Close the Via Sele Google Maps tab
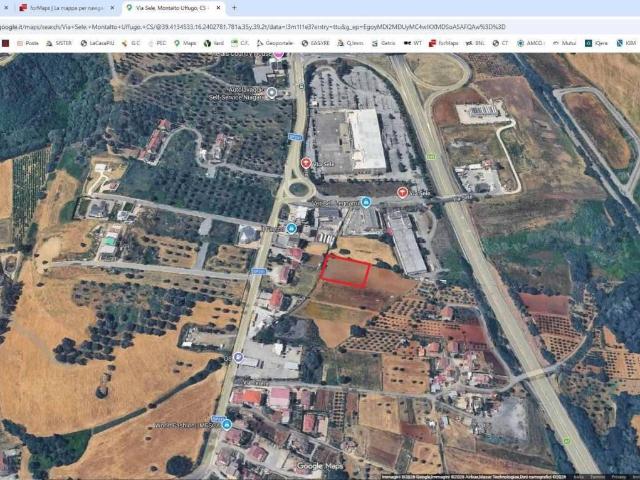 (218, 8)
